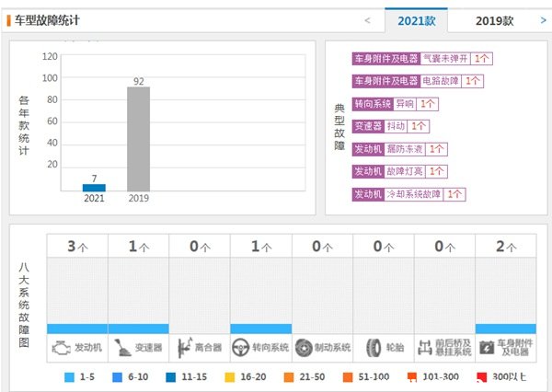The height and width of the screenshot is (392, 552).
Task: Click the body accessories (车身附件及电器) icon
Action: 488,348
